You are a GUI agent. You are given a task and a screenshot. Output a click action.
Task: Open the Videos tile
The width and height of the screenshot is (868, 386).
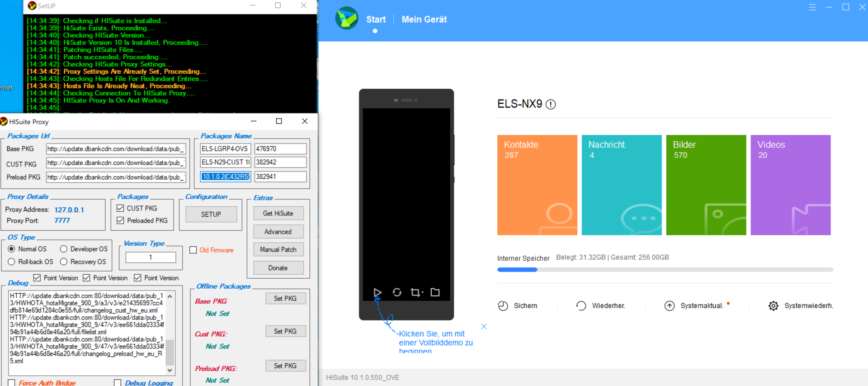click(x=791, y=185)
